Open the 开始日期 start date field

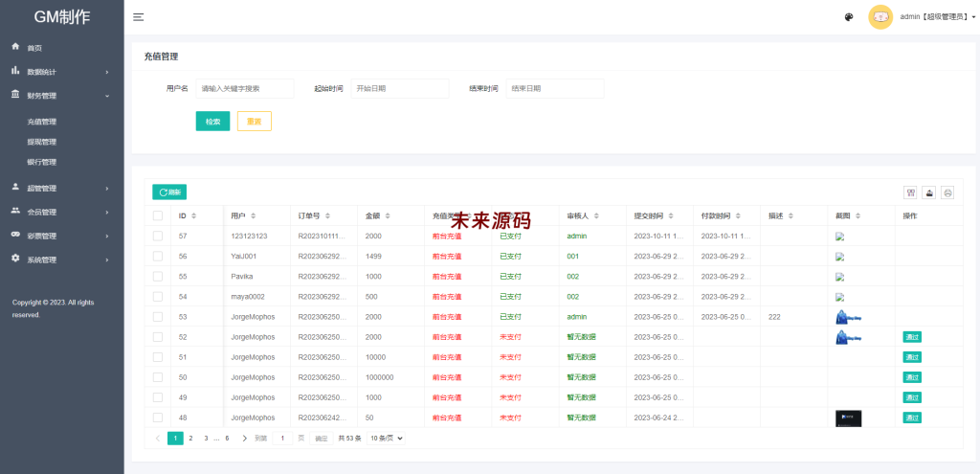(400, 89)
